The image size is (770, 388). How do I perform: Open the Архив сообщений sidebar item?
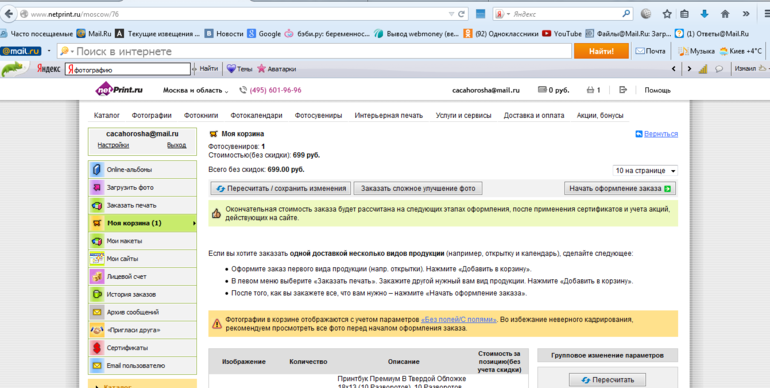point(142,312)
